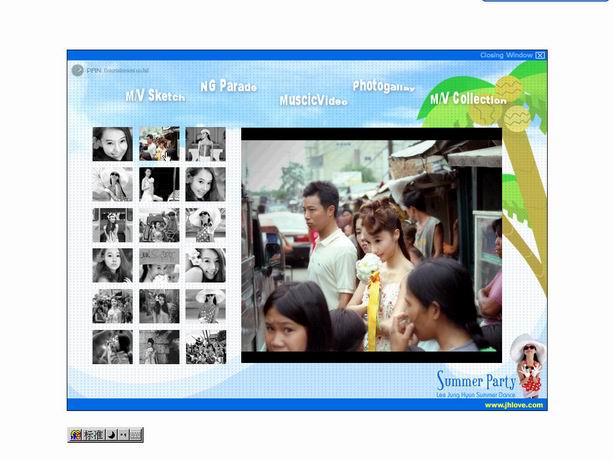Toggle the IME 标准 input mode

tap(93, 435)
